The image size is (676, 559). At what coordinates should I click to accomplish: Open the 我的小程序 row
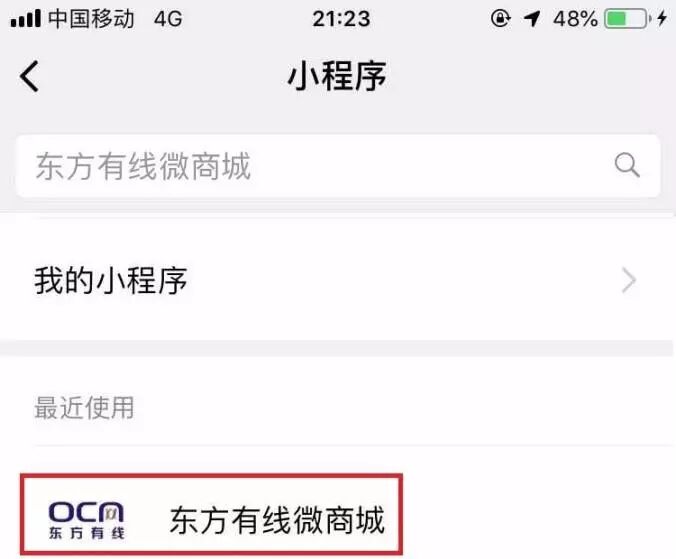[x=338, y=281]
